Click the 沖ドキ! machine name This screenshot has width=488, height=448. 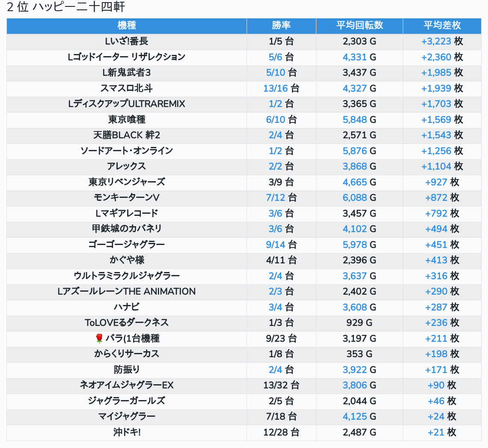pyautogui.click(x=127, y=432)
